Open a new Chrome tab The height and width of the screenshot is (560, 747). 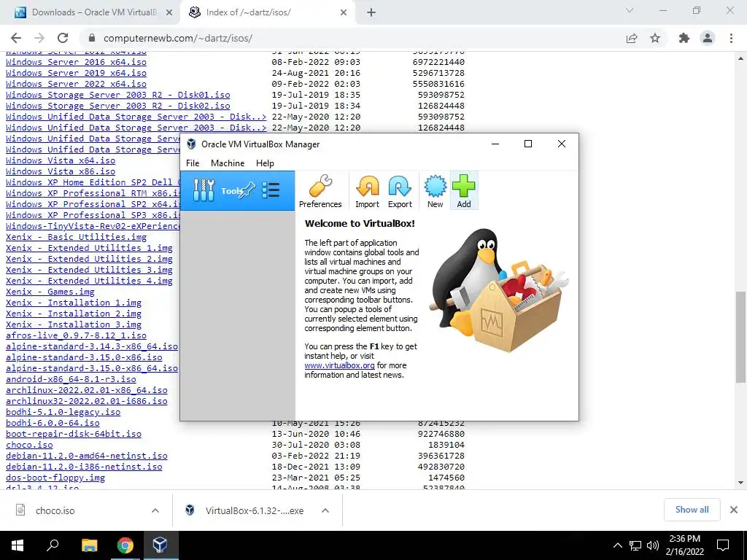tap(371, 12)
